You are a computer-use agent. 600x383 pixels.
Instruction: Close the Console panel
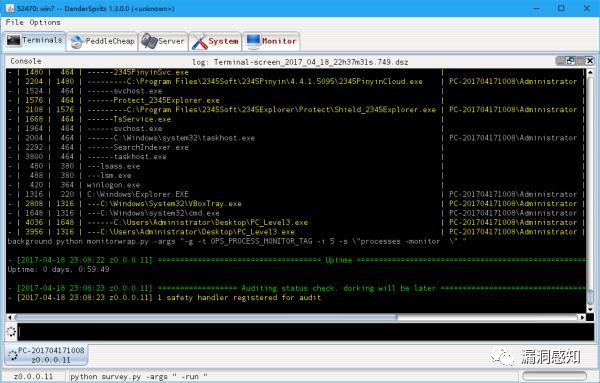tap(590, 60)
